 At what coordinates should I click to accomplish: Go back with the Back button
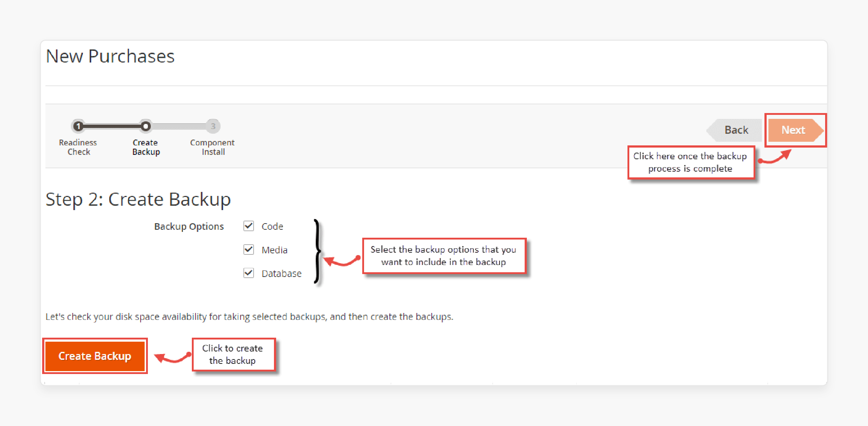tap(734, 130)
